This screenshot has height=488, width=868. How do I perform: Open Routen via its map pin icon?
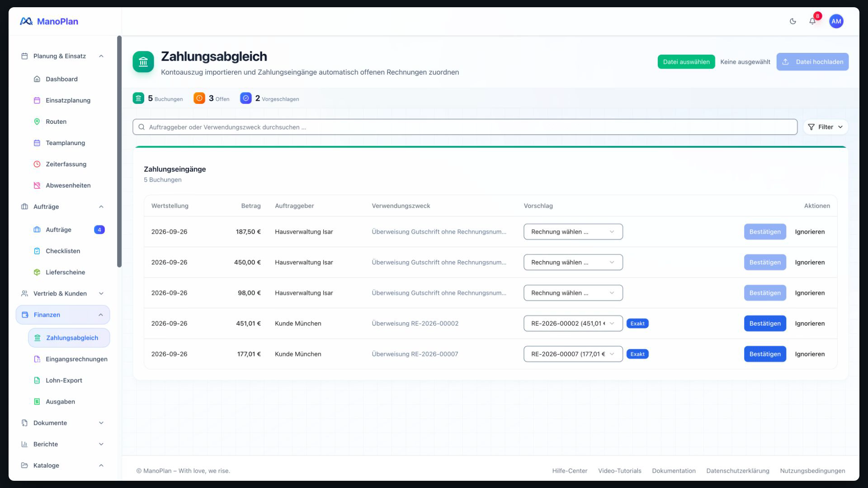[x=37, y=122]
